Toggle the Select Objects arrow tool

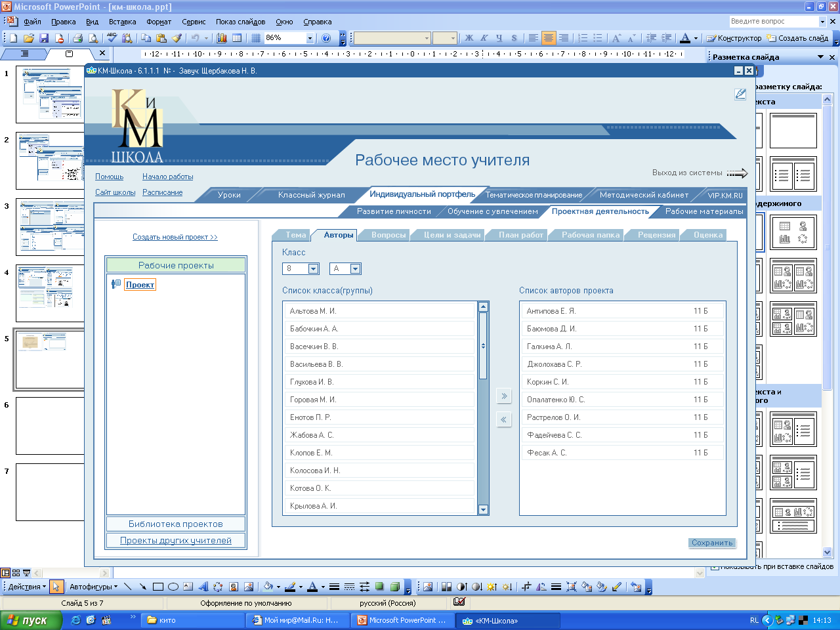(56, 587)
